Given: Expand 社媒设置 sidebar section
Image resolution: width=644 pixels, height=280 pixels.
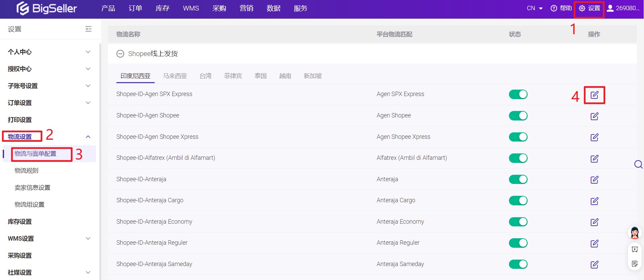Looking at the screenshot, I should tap(88, 273).
